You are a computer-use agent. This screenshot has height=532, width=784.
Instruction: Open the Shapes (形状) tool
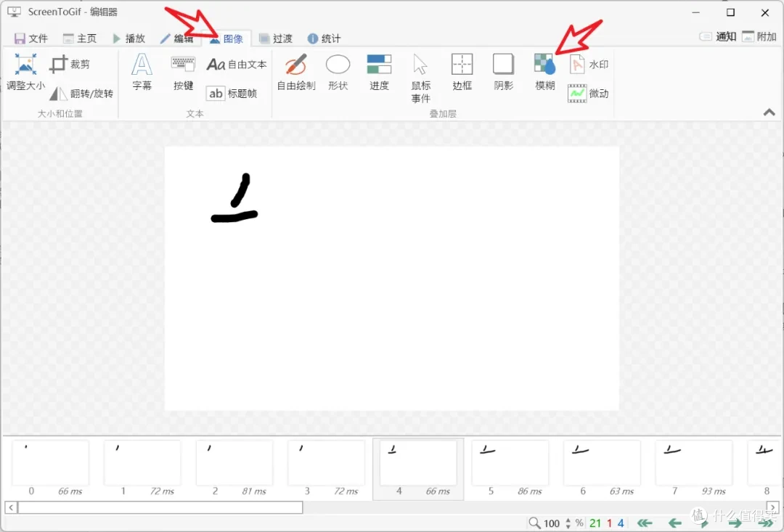click(338, 73)
